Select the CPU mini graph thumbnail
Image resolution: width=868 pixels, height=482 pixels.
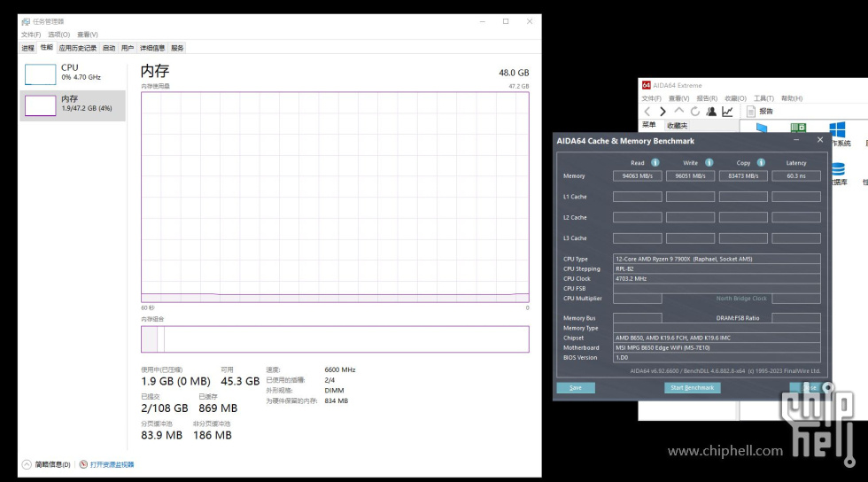(41, 74)
